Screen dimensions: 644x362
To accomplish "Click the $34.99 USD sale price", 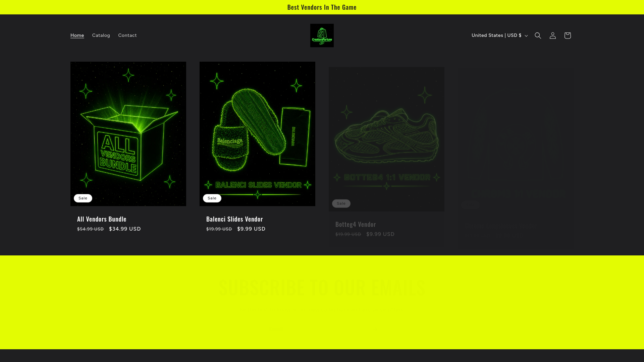I will tap(125, 229).
